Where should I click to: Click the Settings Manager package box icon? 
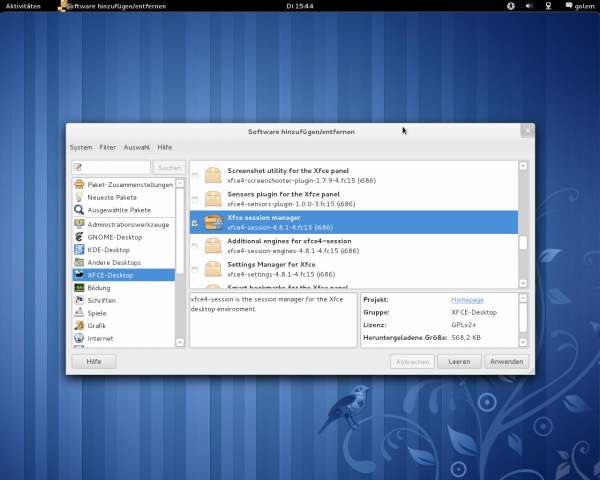click(213, 269)
